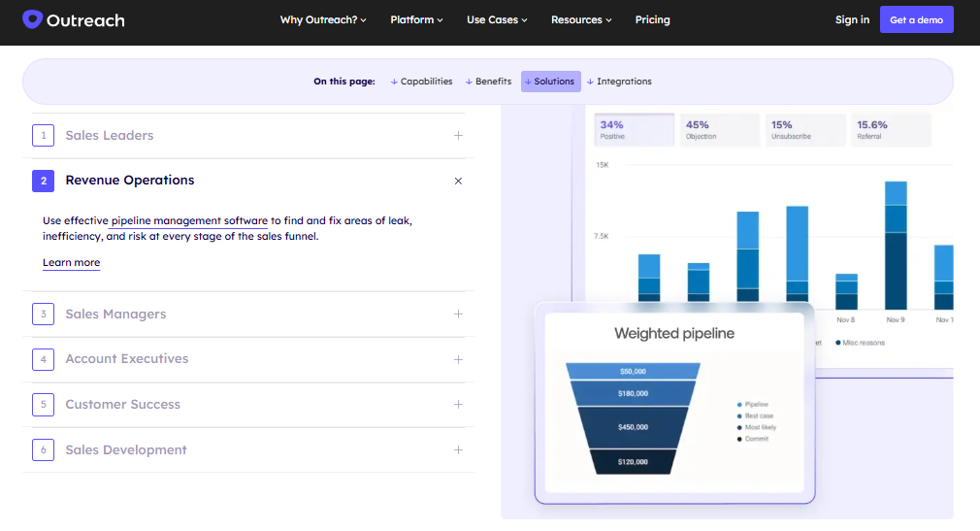This screenshot has width=980, height=531.
Task: Click the number 1 badge for Sales Leaders
Action: click(x=43, y=136)
